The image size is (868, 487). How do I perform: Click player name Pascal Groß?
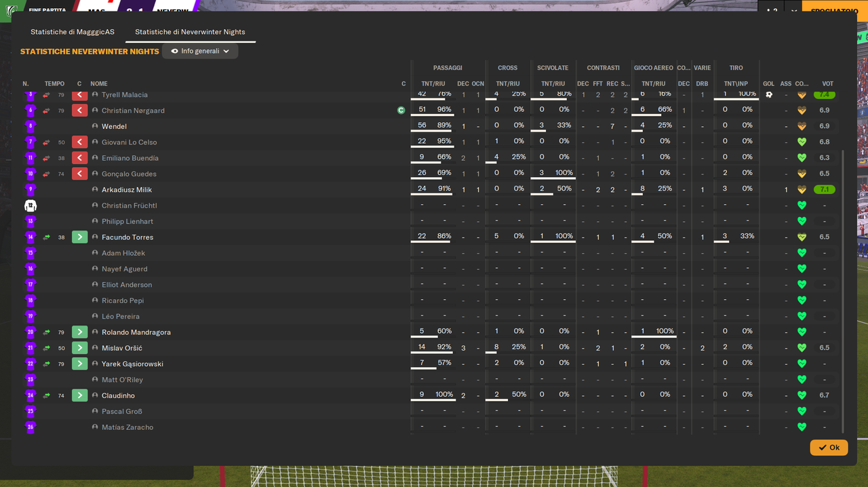pyautogui.click(x=122, y=411)
